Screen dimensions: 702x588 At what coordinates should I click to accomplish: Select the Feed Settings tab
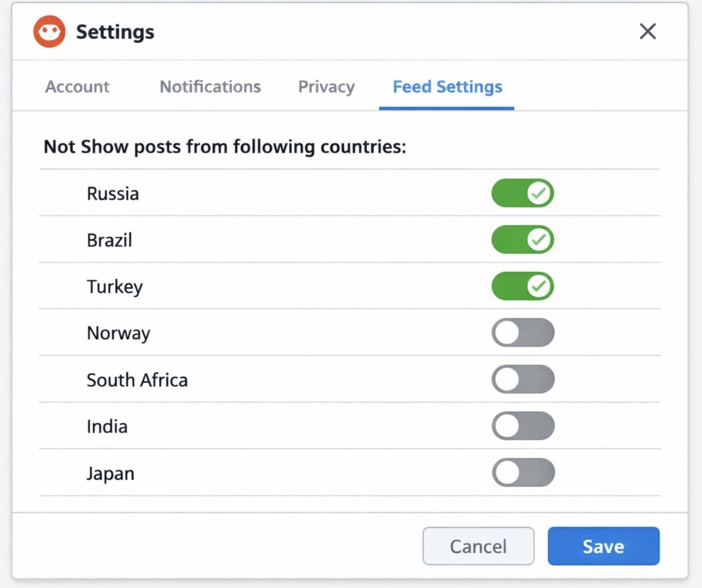point(447,86)
